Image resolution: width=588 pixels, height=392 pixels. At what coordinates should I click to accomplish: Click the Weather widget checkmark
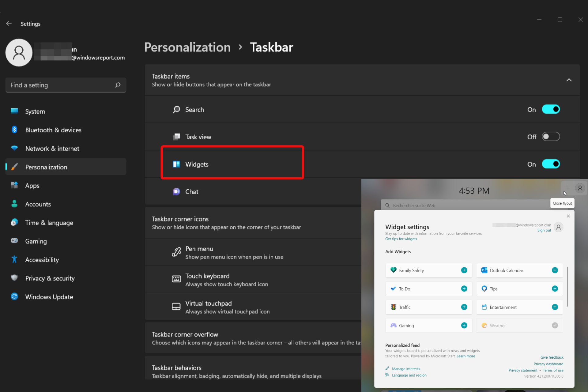click(x=555, y=325)
